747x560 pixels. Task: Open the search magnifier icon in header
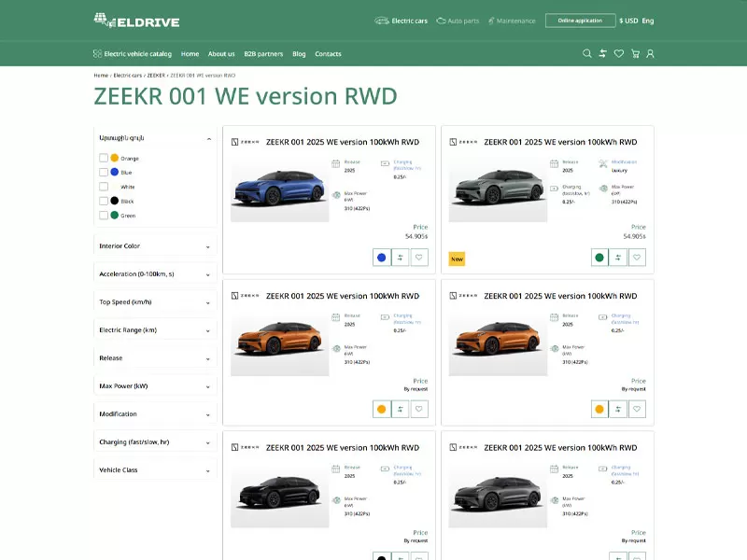[x=587, y=54]
